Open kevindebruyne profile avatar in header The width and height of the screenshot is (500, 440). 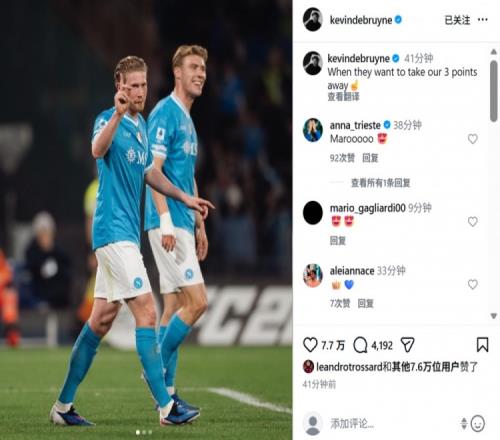313,20
